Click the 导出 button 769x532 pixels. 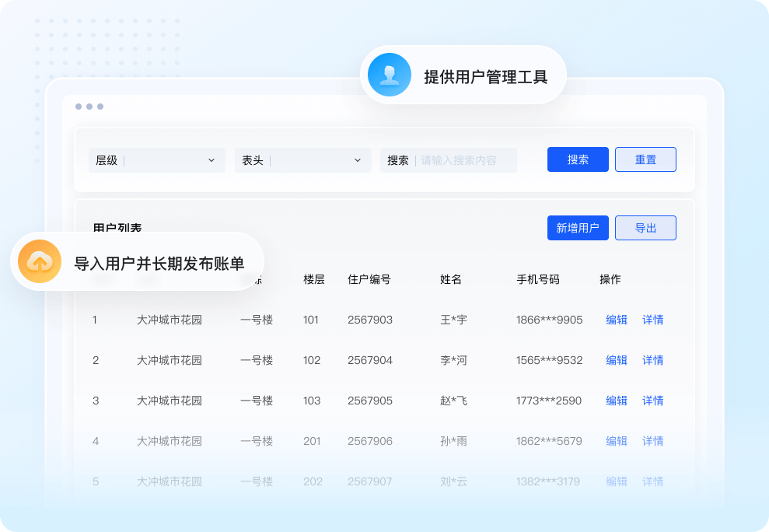[645, 228]
